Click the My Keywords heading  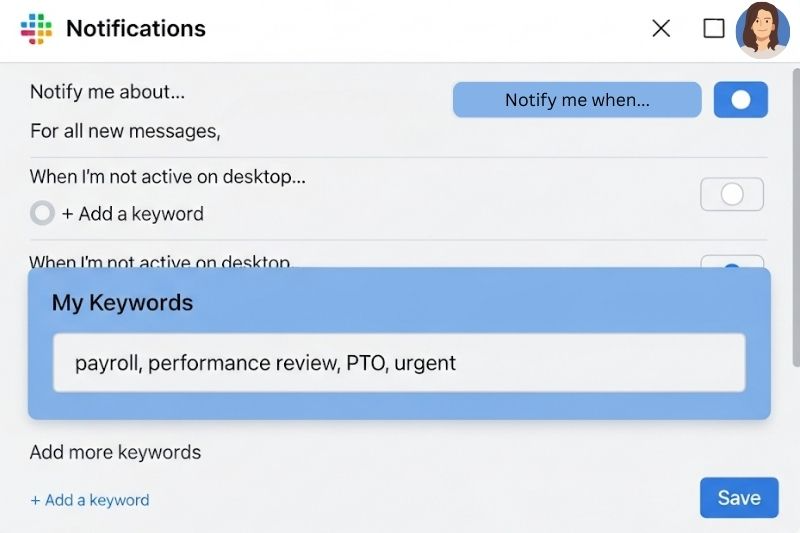(x=122, y=302)
